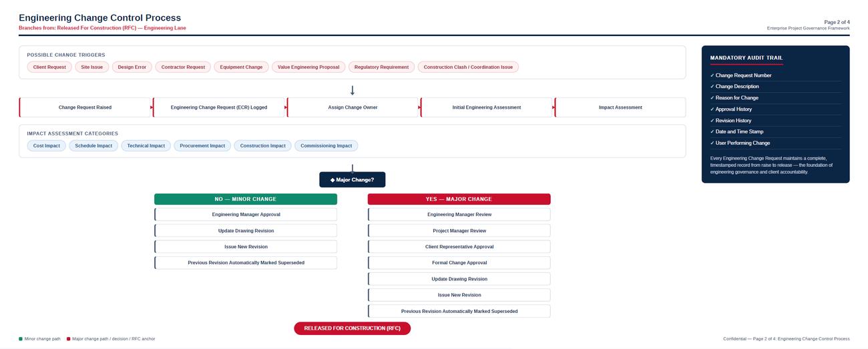
Task: Click the Change Request Raised step
Action: click(85, 107)
